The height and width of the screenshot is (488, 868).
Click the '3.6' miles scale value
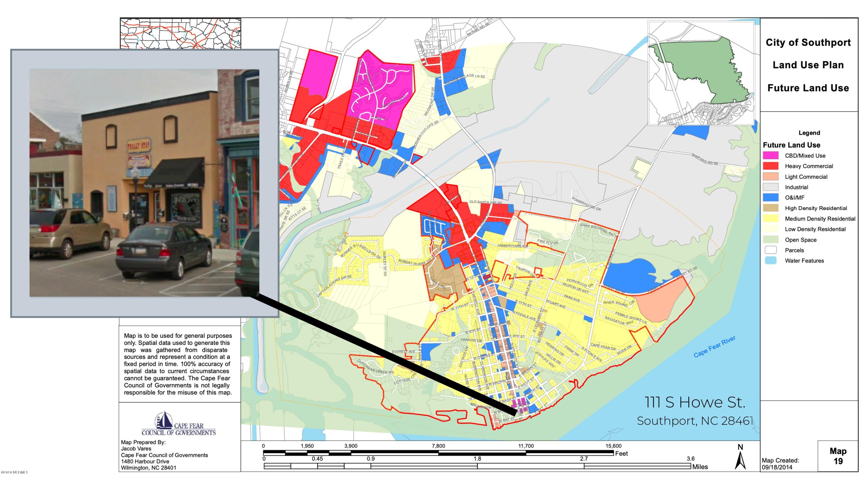point(690,459)
